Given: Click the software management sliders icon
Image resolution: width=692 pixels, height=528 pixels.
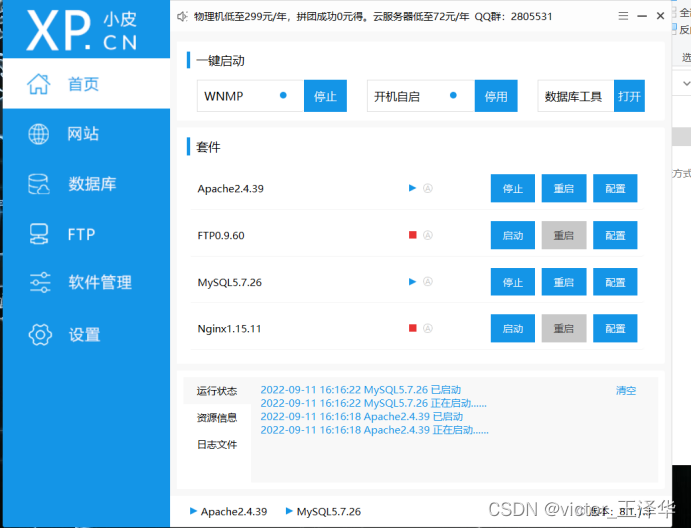Looking at the screenshot, I should [40, 283].
